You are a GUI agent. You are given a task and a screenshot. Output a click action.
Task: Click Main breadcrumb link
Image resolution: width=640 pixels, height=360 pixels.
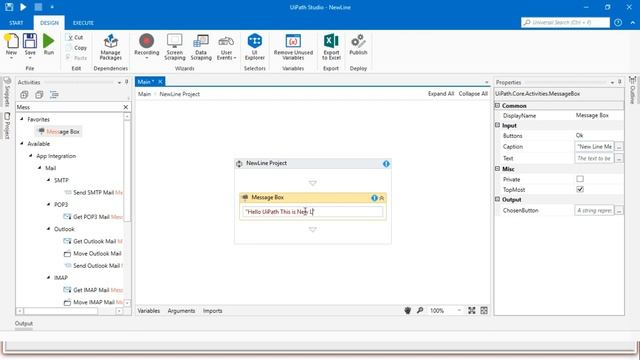(144, 94)
